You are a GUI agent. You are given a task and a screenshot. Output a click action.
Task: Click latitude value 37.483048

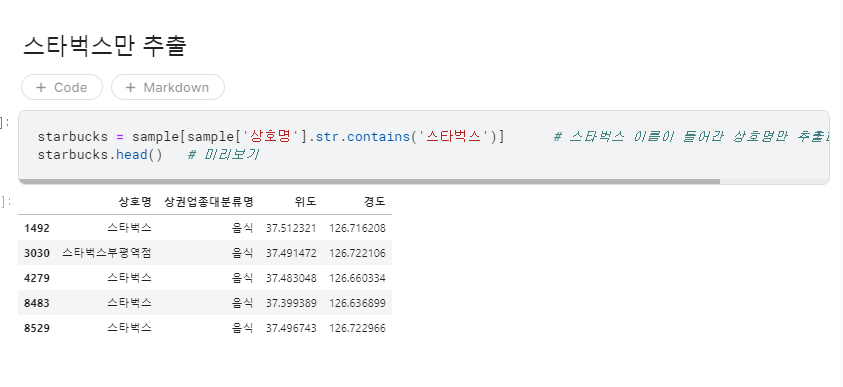(291, 278)
